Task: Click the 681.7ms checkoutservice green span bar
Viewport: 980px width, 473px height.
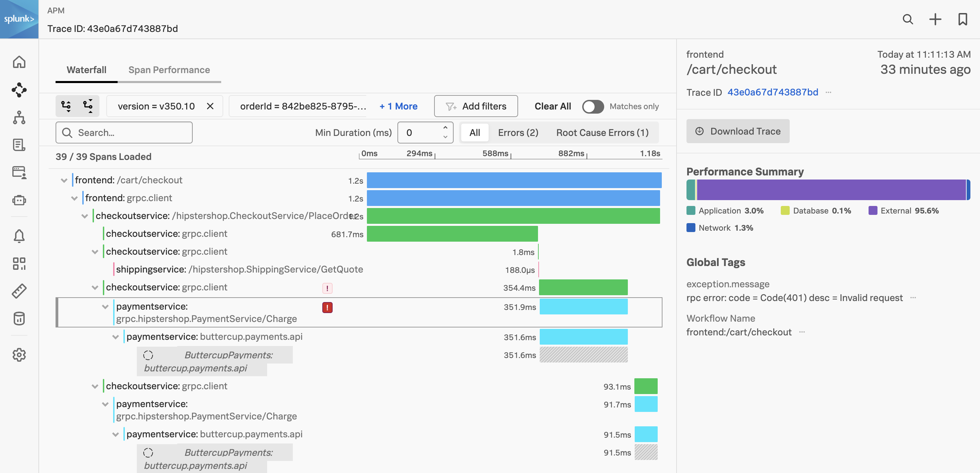Action: pyautogui.click(x=452, y=233)
